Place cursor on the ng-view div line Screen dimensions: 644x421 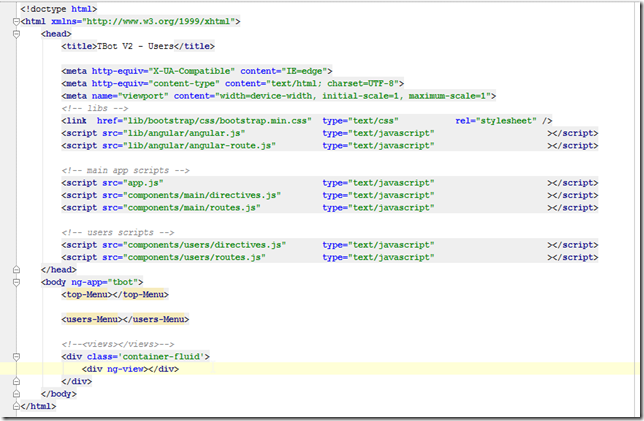pyautogui.click(x=130, y=369)
